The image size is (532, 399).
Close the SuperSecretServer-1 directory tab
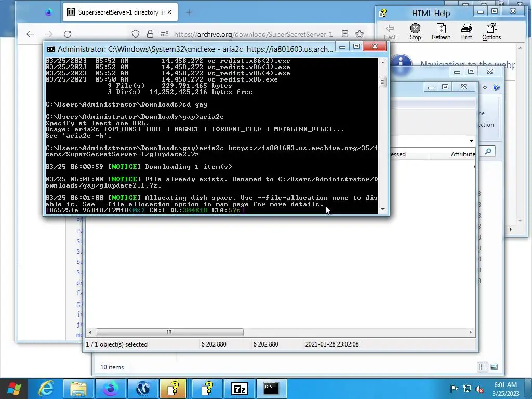coord(169,12)
